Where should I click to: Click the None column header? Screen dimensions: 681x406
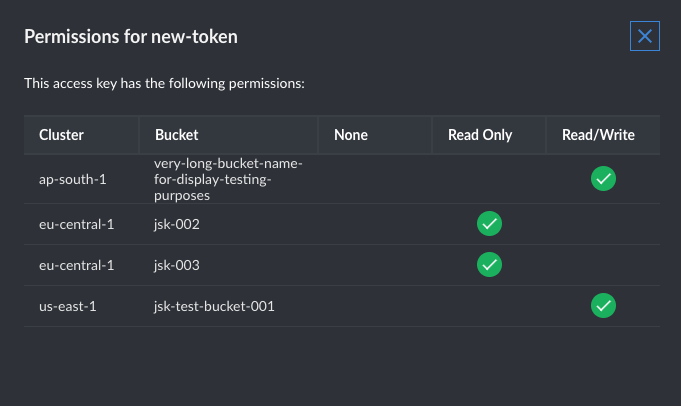(351, 135)
